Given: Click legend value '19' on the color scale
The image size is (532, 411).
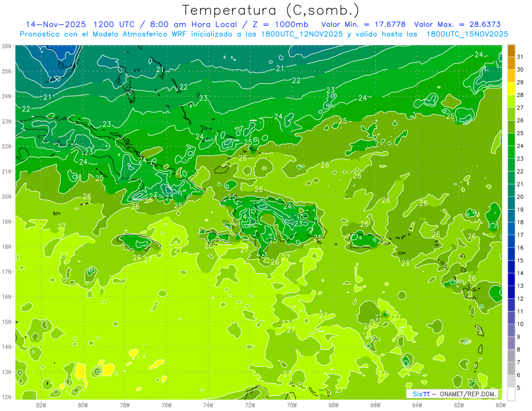Looking at the screenshot, I should pos(520,209).
